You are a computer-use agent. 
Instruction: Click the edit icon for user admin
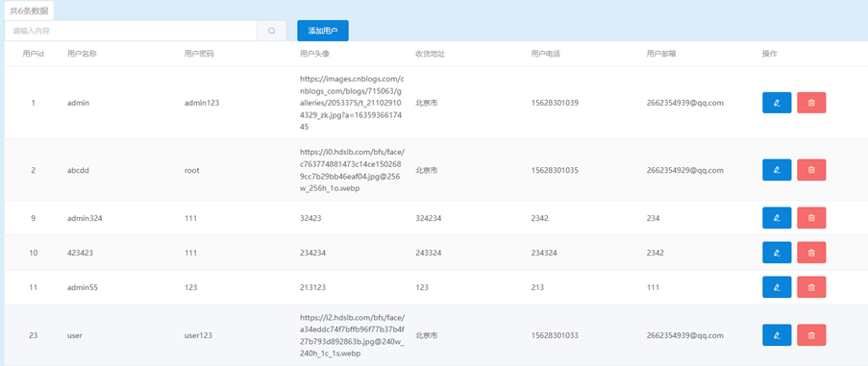point(777,103)
